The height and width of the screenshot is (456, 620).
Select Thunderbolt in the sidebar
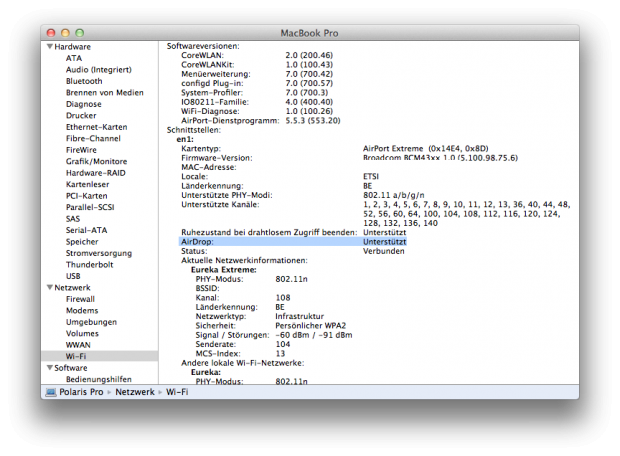coord(89,265)
